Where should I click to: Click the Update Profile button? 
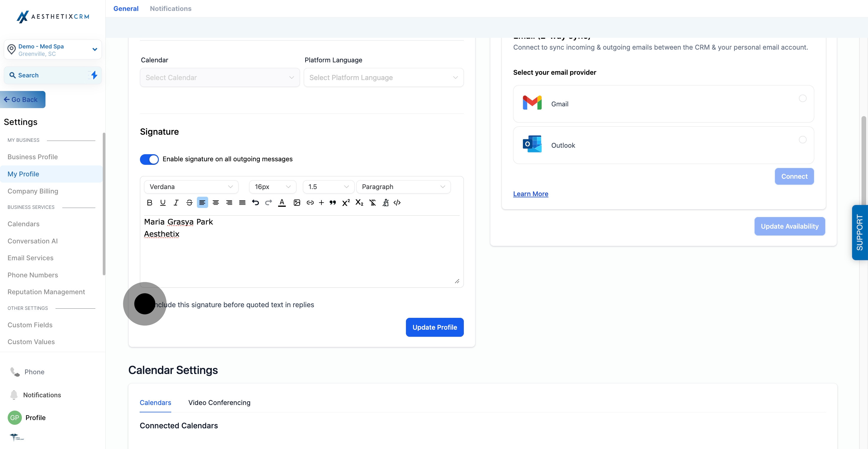[434, 327]
